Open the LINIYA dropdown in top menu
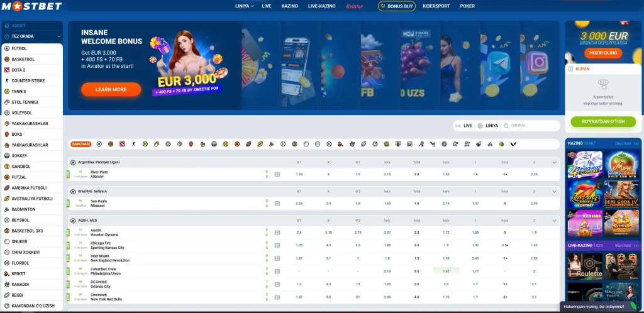 point(245,6)
